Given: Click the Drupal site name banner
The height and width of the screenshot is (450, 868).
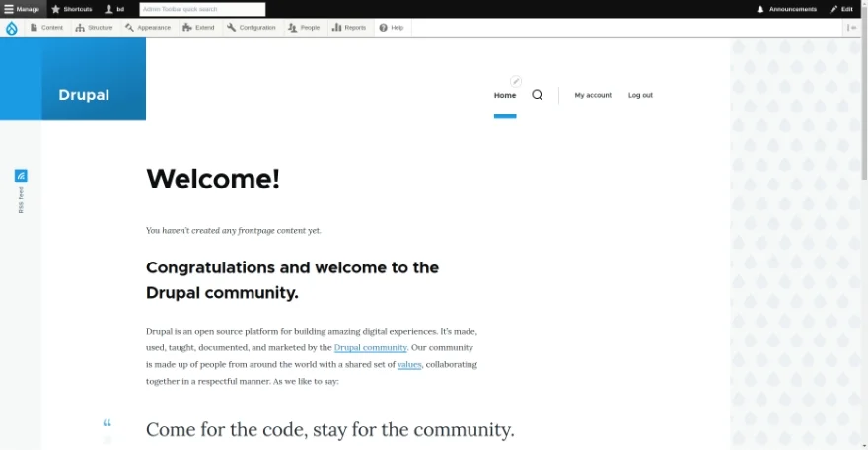Looking at the screenshot, I should [x=84, y=95].
